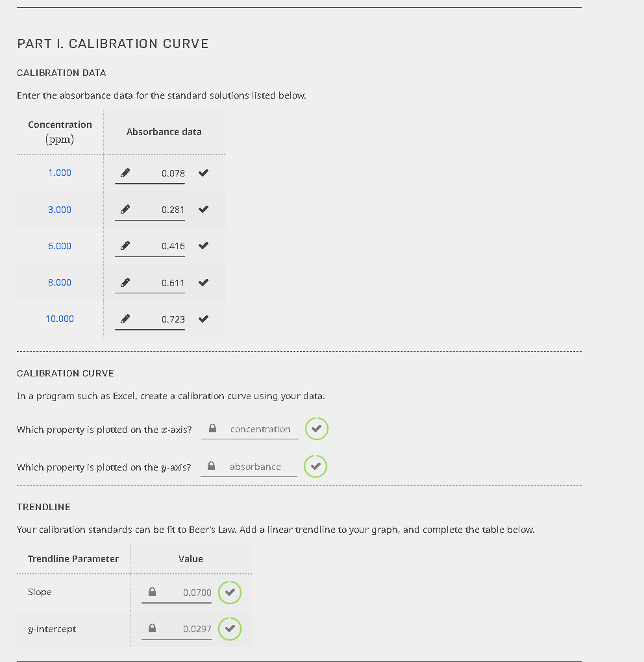This screenshot has width=644, height=662.
Task: Click the lock icon in the y-axis answer field
Action: 212,466
